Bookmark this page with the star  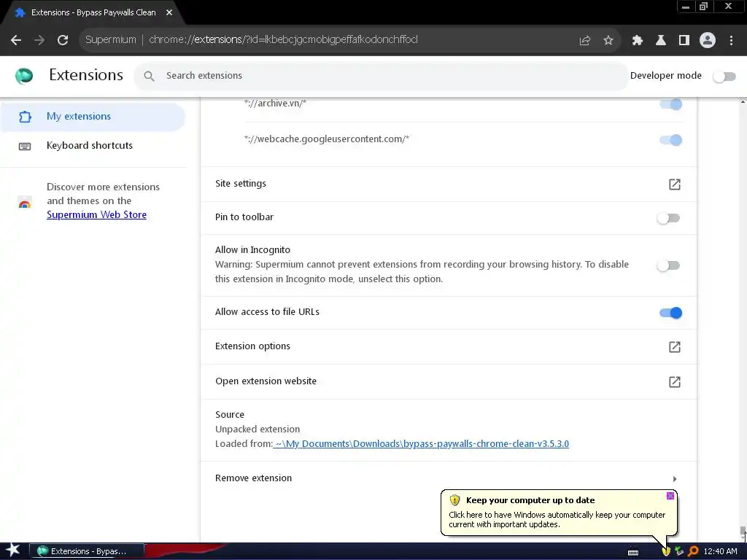point(608,41)
